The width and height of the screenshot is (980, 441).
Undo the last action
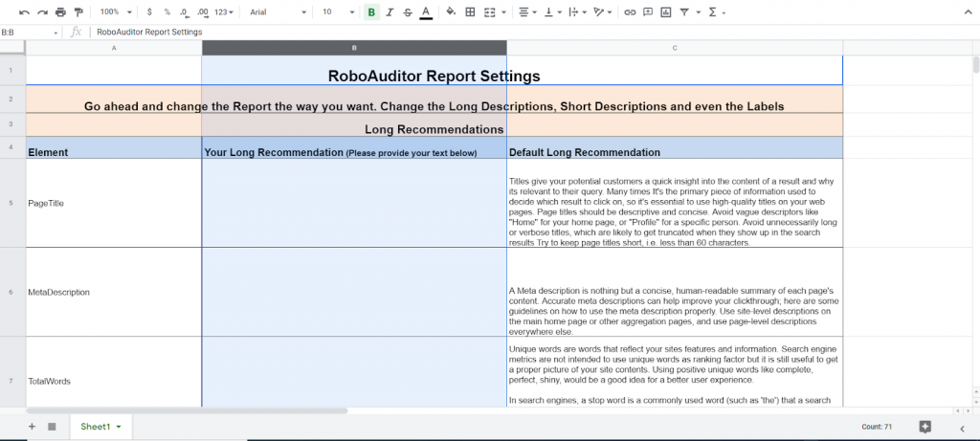pos(24,11)
